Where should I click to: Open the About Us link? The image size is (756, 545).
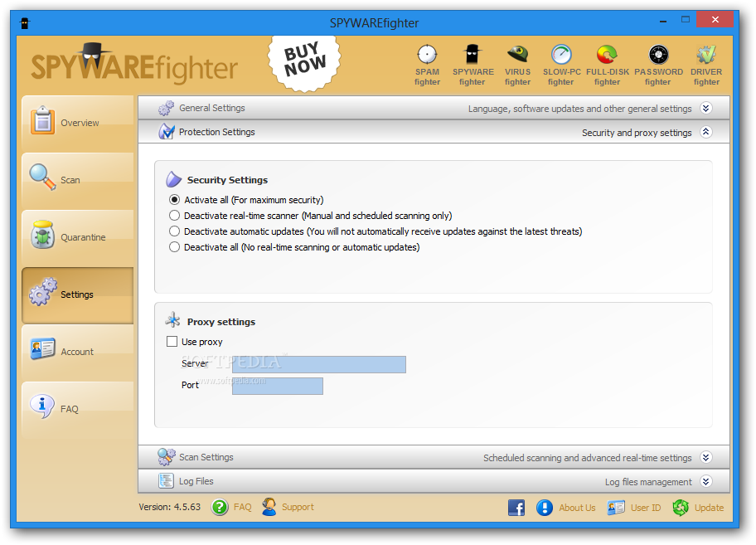[577, 508]
